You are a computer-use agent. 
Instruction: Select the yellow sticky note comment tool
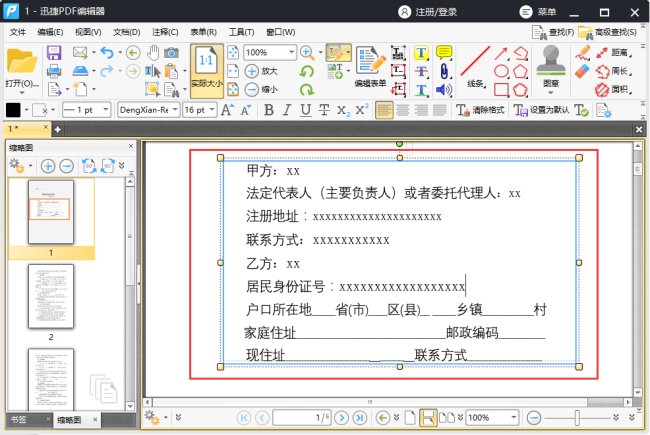(x=444, y=53)
